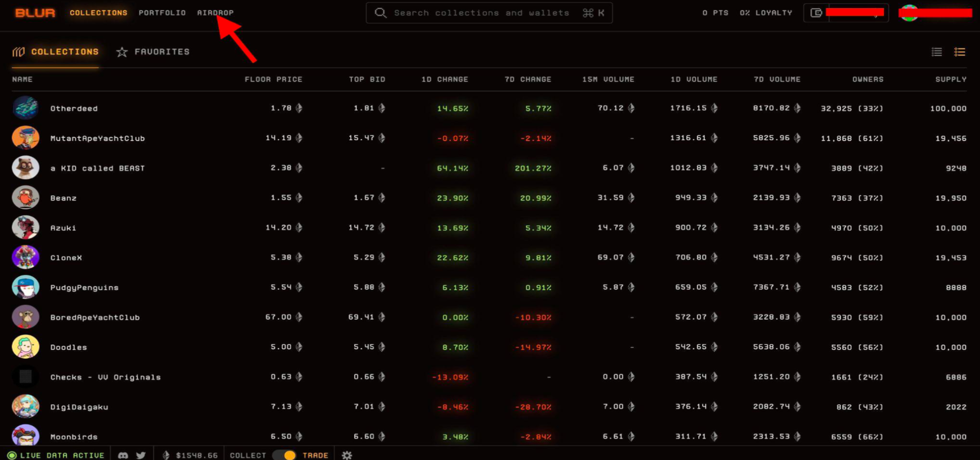Screen dimensions: 980x460
Task: Click a KID called BEAST 201.27% change
Action: (x=533, y=169)
